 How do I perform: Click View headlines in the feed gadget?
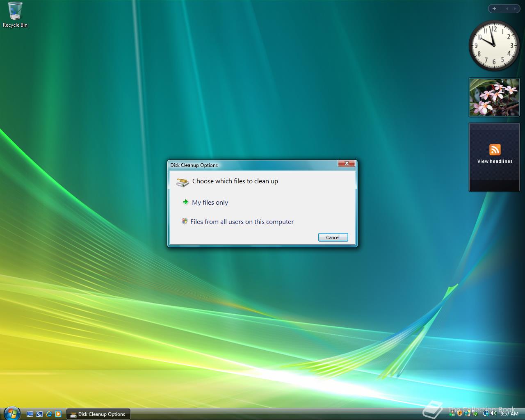[495, 161]
